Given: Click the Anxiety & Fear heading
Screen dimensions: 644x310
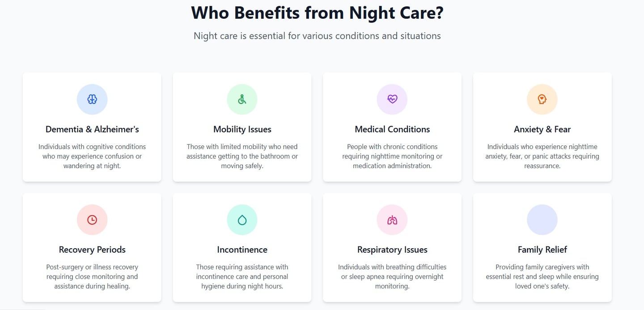Looking at the screenshot, I should [x=542, y=129].
